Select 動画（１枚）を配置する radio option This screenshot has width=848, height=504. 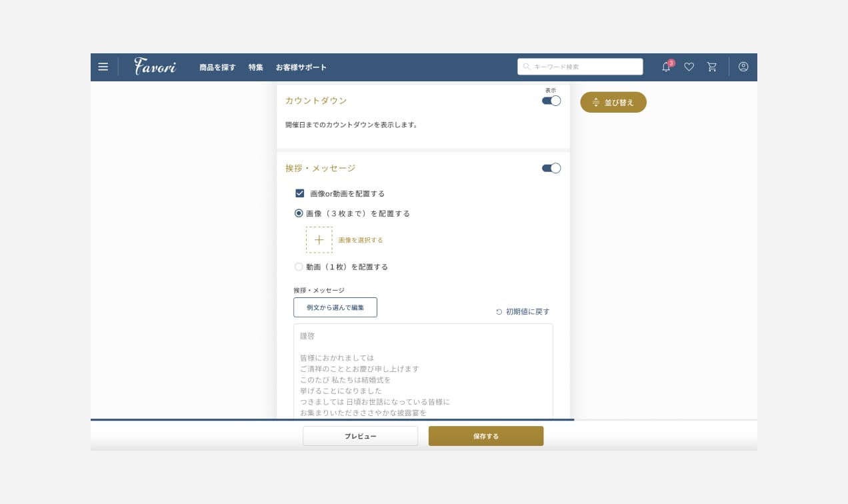(299, 267)
